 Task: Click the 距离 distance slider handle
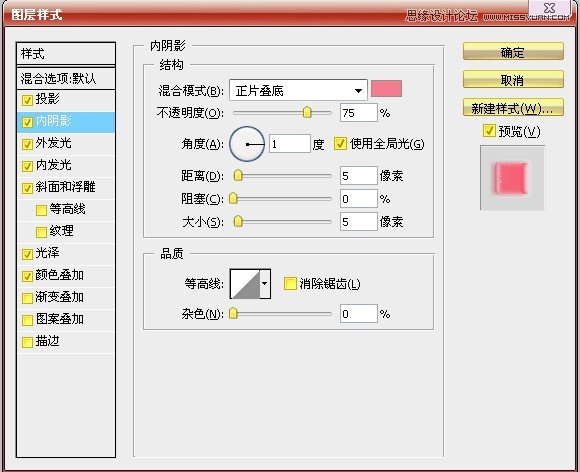[x=238, y=175]
